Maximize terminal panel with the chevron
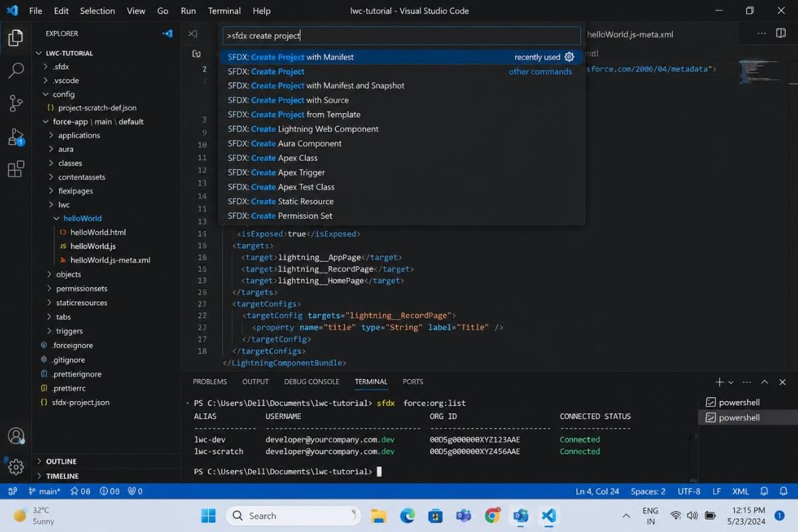The width and height of the screenshot is (798, 532). 765,382
